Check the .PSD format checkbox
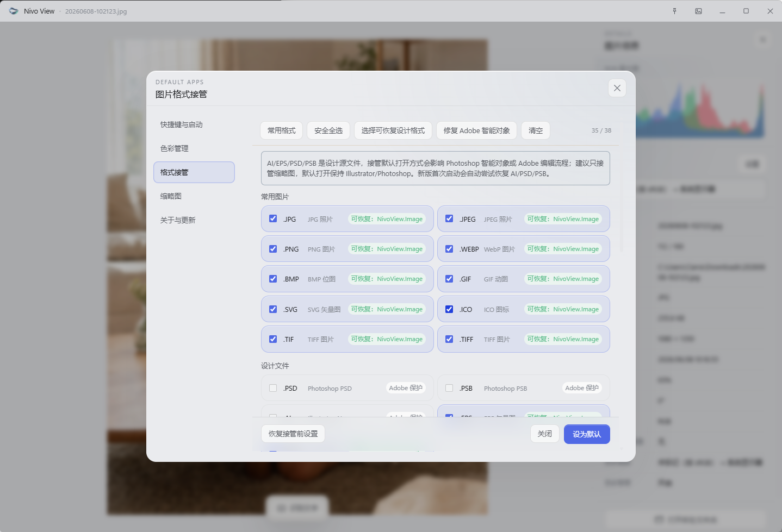 coord(273,388)
